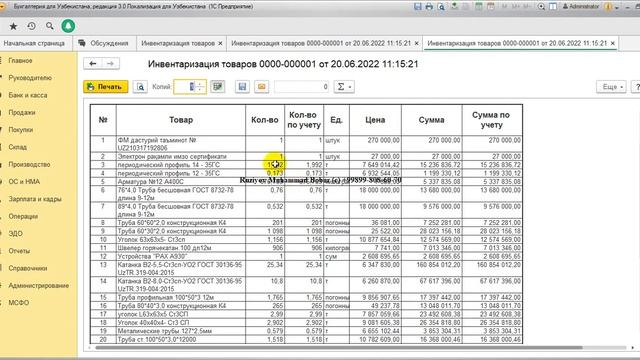
Task: Open the Руководителю section
Action: (30, 78)
